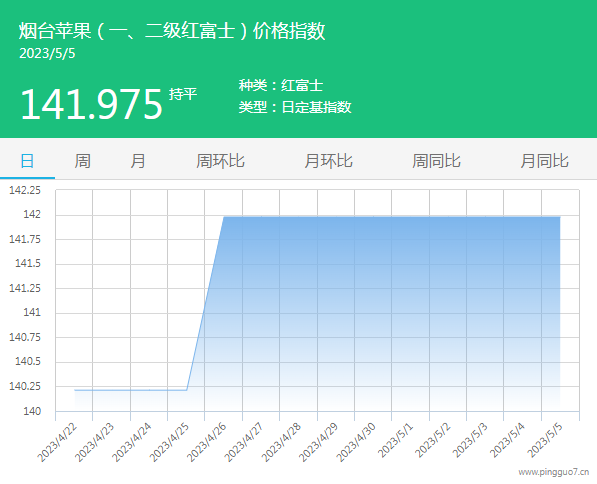Click the 142 y-axis label

click(32, 214)
